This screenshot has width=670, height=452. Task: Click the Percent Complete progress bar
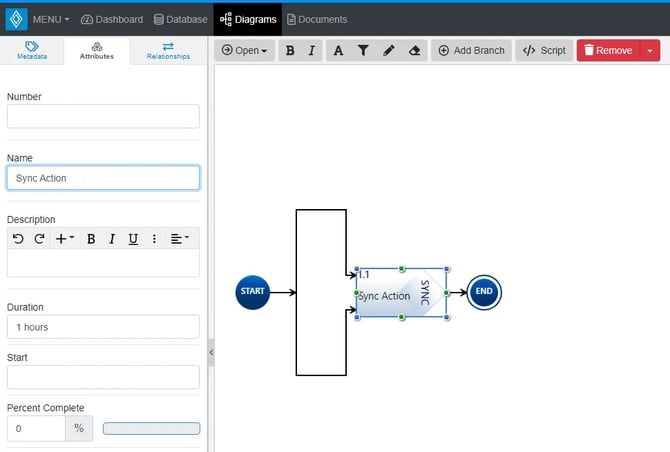151,429
